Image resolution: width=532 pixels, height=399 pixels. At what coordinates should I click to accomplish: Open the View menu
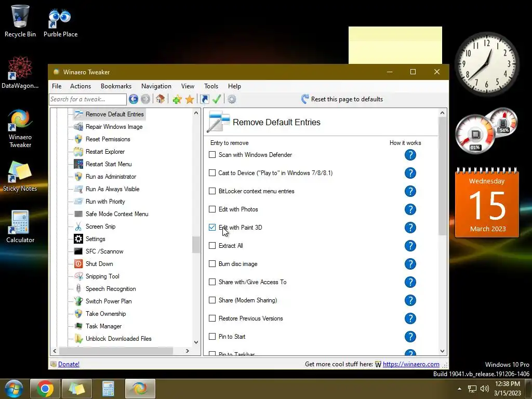coord(188,86)
